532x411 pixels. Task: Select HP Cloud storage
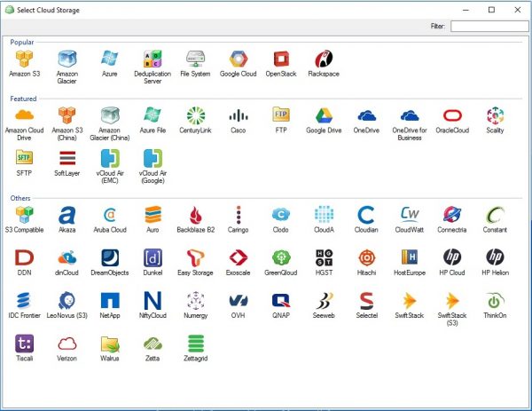pyautogui.click(x=452, y=257)
